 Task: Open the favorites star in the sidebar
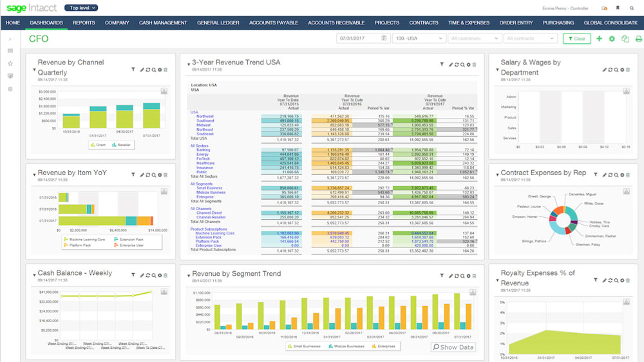[x=10, y=63]
